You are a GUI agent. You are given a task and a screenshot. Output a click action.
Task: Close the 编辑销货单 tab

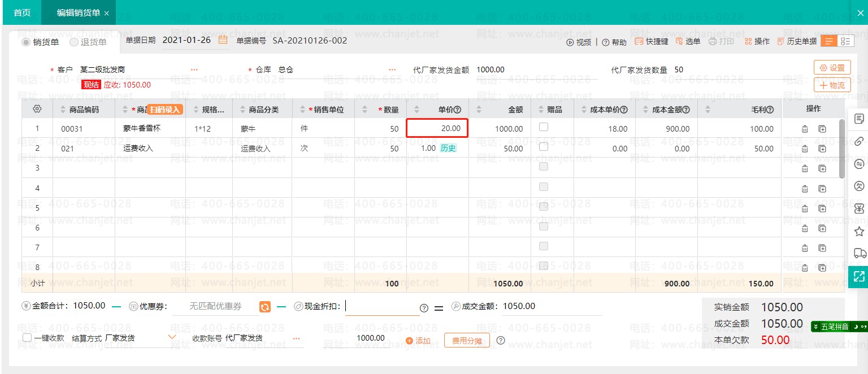(107, 13)
